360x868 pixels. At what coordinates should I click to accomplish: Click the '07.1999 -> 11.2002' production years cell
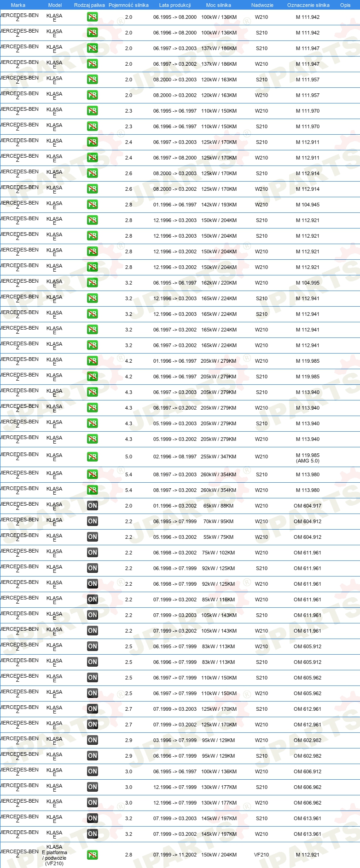coord(175,855)
